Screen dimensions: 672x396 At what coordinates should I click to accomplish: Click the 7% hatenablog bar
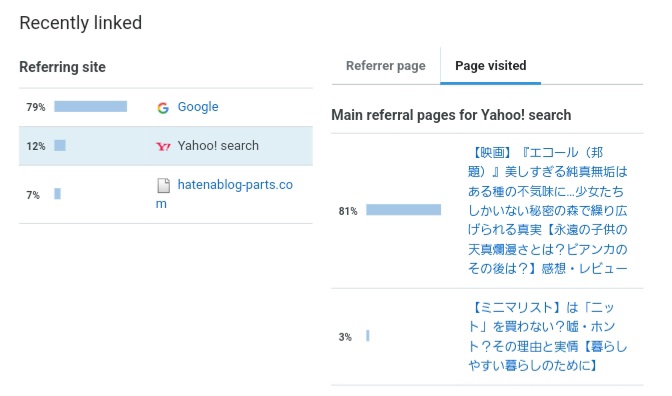click(x=57, y=194)
